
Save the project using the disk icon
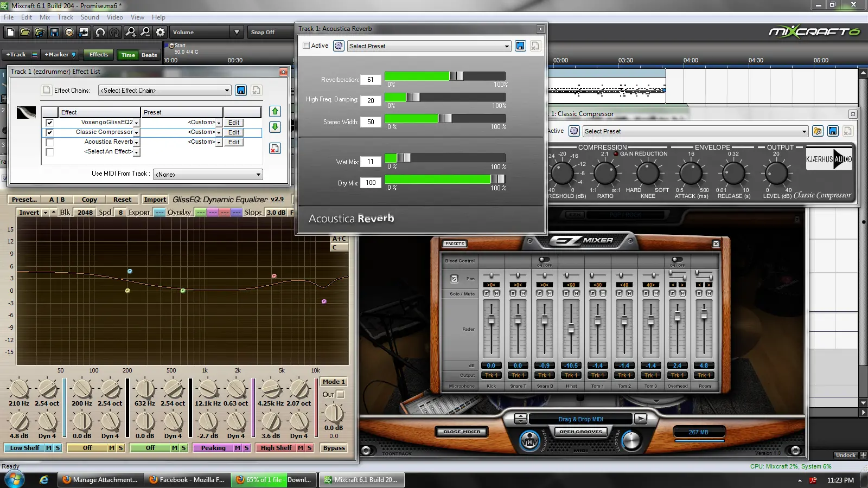coord(54,33)
